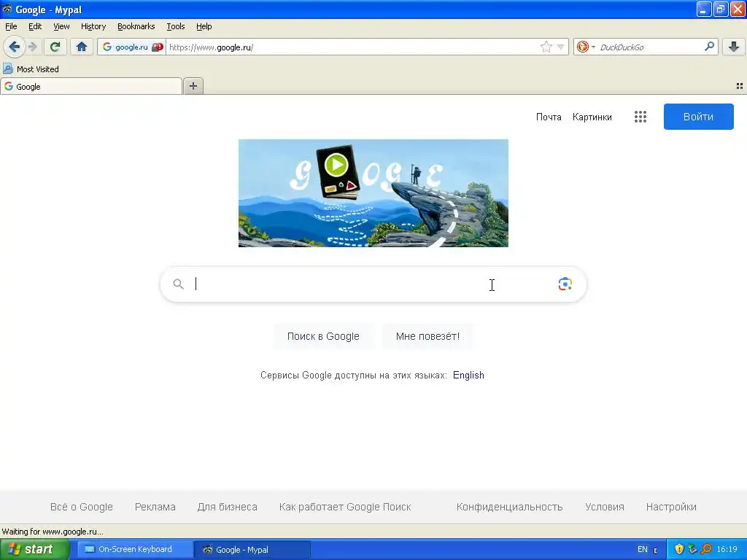747x560 pixels.
Task: Open the History menu
Action: [93, 26]
